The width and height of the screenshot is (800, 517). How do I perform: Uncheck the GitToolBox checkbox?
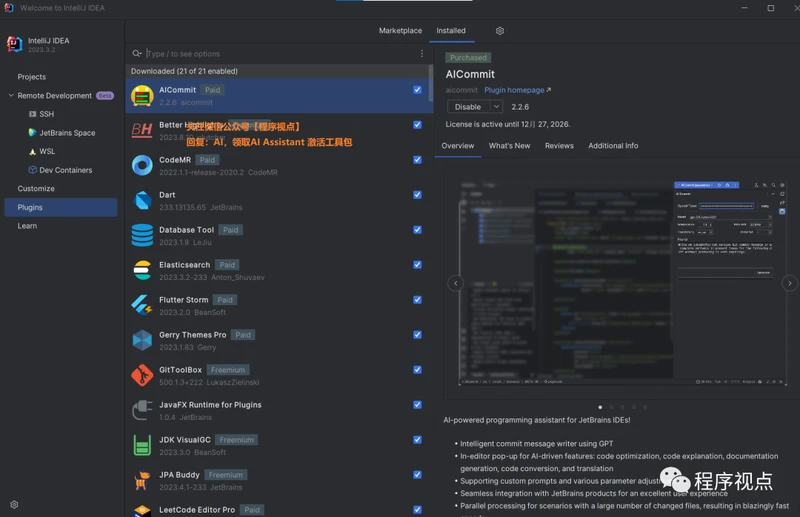pyautogui.click(x=417, y=370)
